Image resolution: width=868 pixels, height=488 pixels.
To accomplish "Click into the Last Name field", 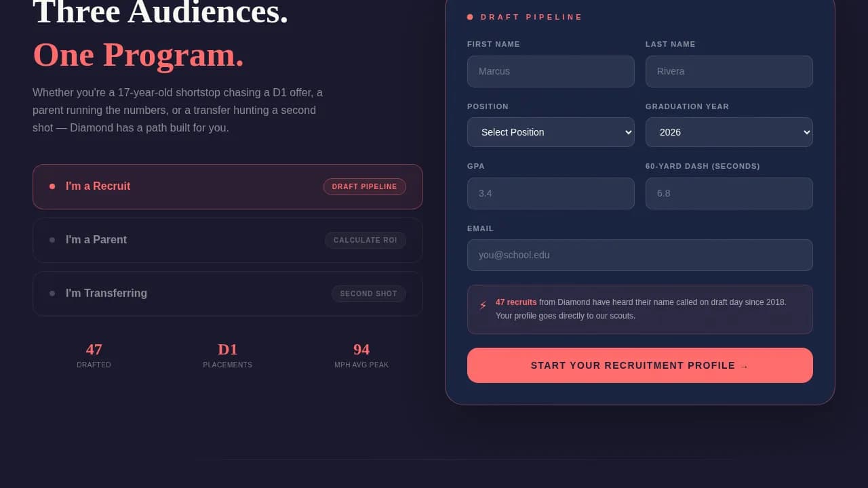I will coord(729,71).
